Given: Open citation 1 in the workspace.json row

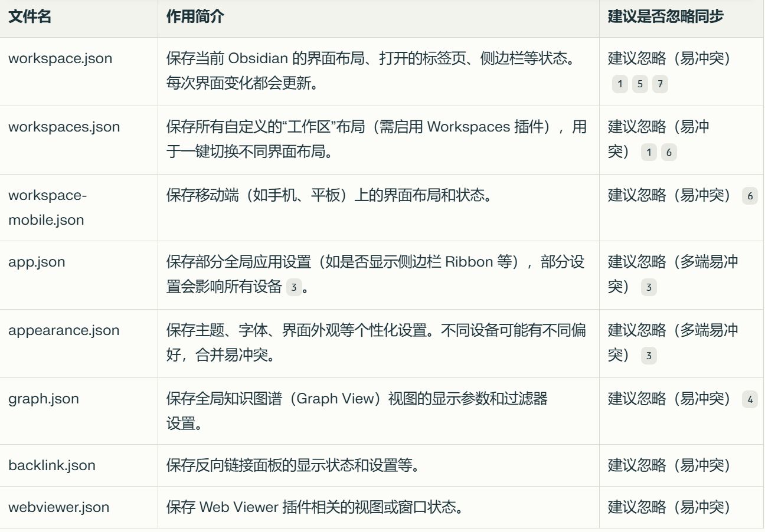Looking at the screenshot, I should pos(620,84).
